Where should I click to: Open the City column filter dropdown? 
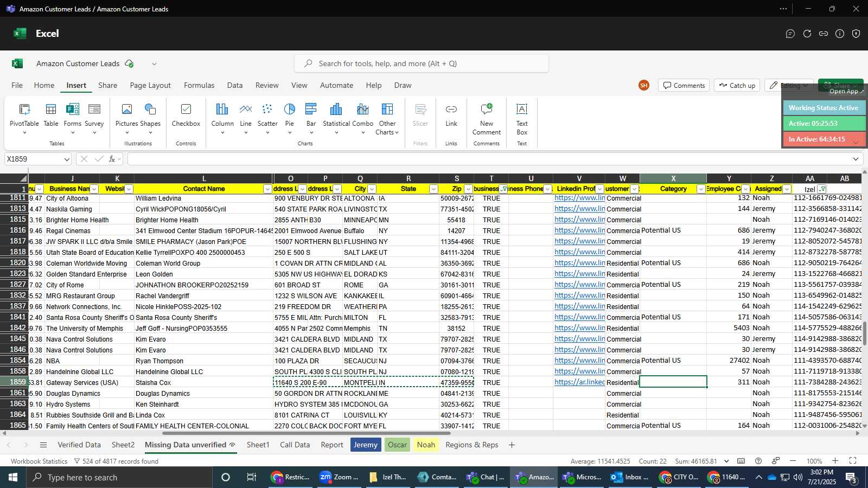(x=372, y=189)
